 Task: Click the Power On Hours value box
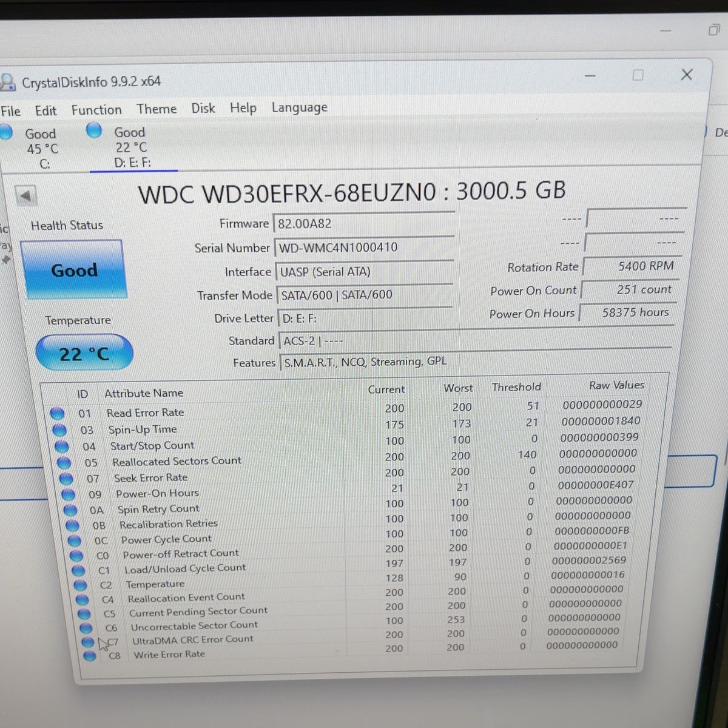pyautogui.click(x=627, y=312)
